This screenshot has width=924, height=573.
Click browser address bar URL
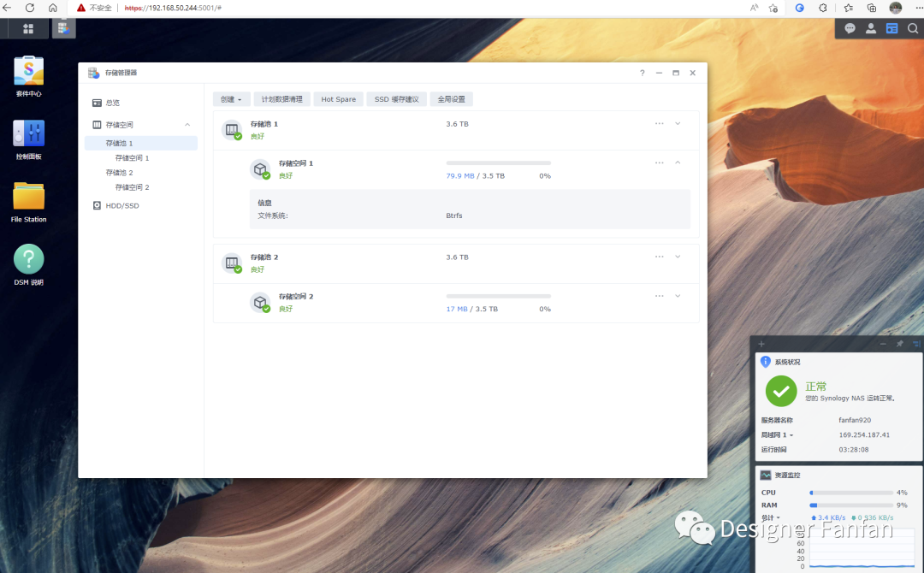(x=173, y=8)
